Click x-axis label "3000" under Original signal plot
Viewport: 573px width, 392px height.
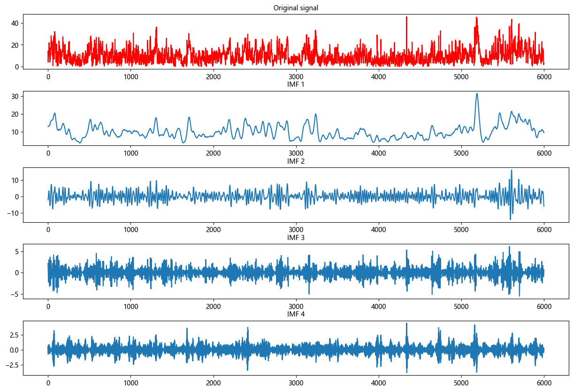(296, 77)
